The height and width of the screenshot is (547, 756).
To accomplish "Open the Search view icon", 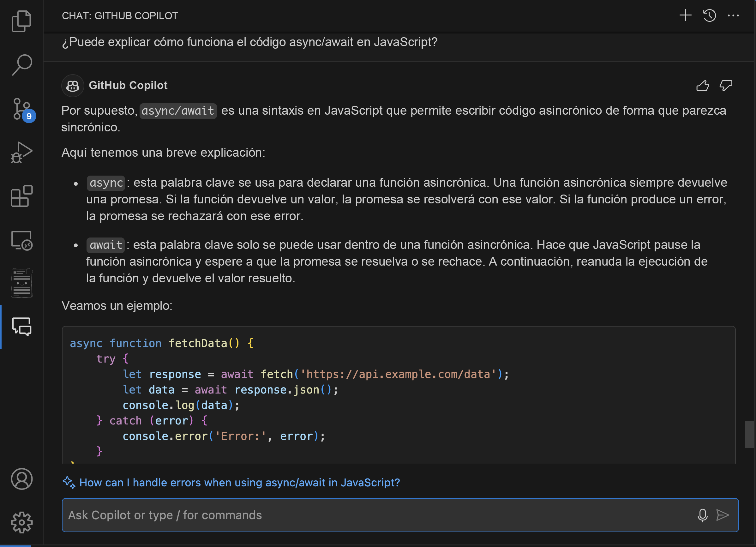I will [x=21, y=65].
